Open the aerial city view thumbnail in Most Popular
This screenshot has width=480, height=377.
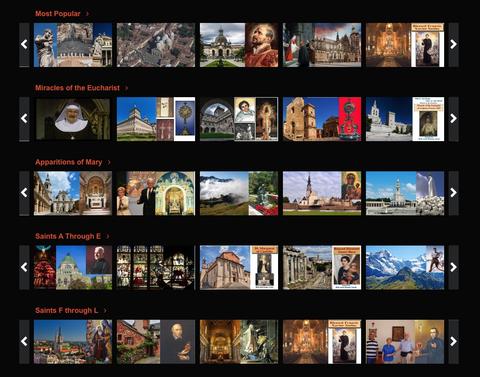[156, 45]
